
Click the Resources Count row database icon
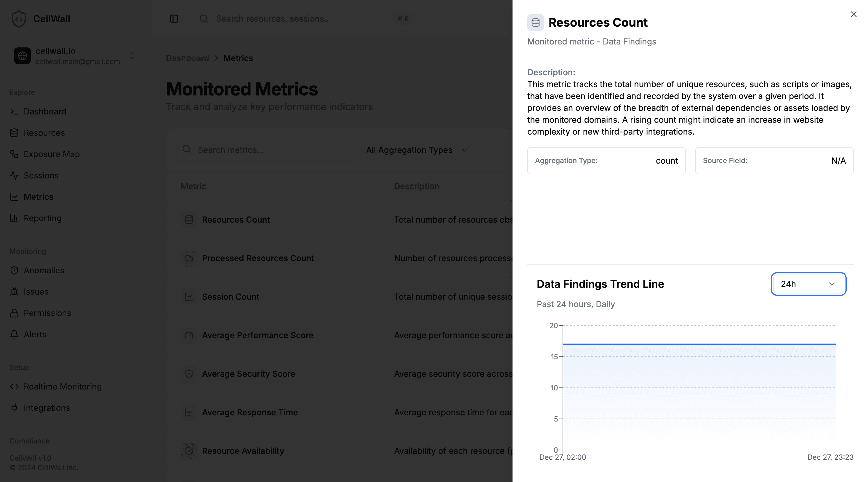pyautogui.click(x=189, y=220)
